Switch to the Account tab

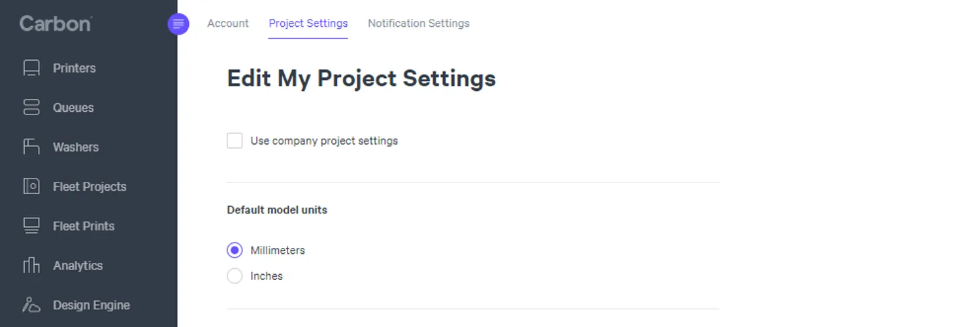pos(228,24)
